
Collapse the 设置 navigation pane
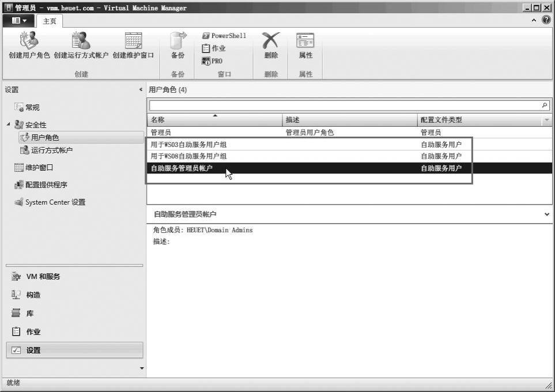pyautogui.click(x=141, y=90)
